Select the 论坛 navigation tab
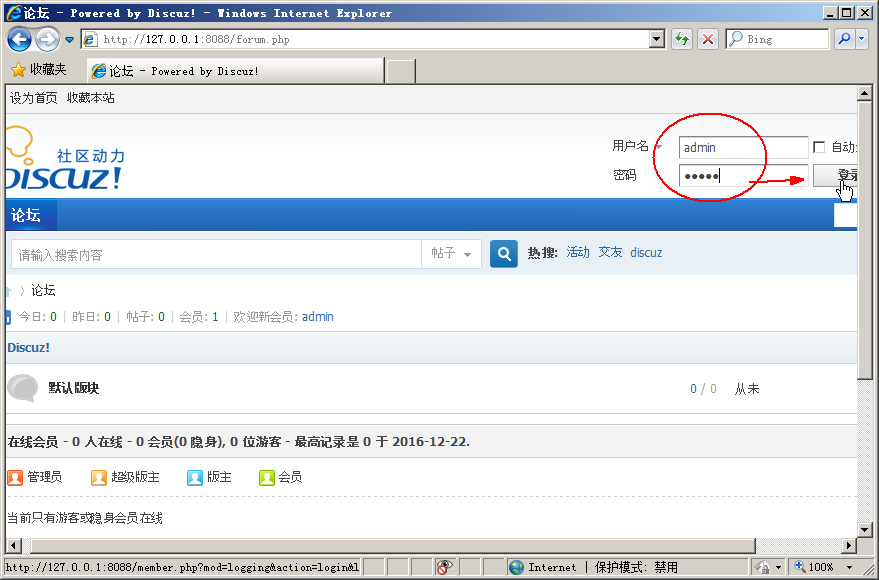 [x=31, y=215]
